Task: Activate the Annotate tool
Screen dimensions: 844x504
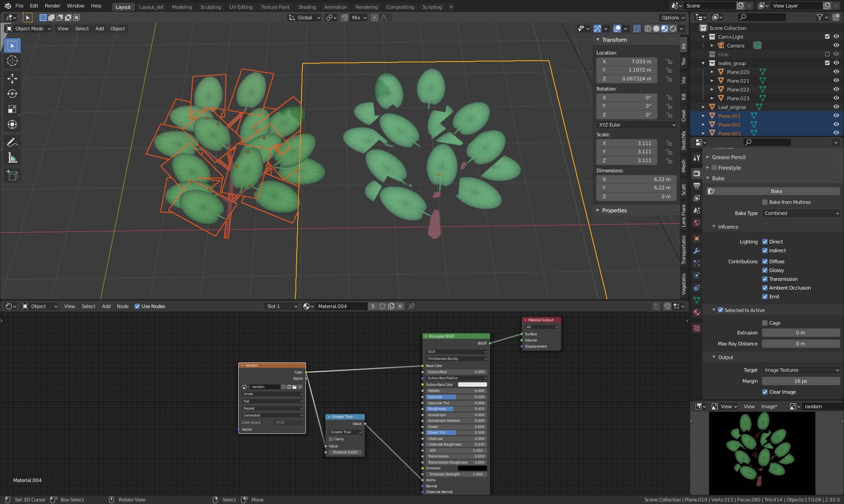Action: point(12,142)
